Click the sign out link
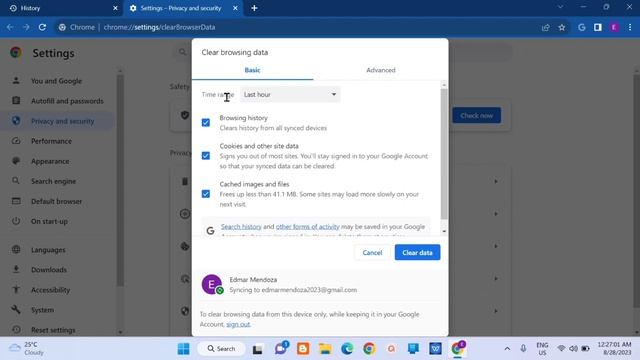This screenshot has height=360, width=640. tap(238, 324)
